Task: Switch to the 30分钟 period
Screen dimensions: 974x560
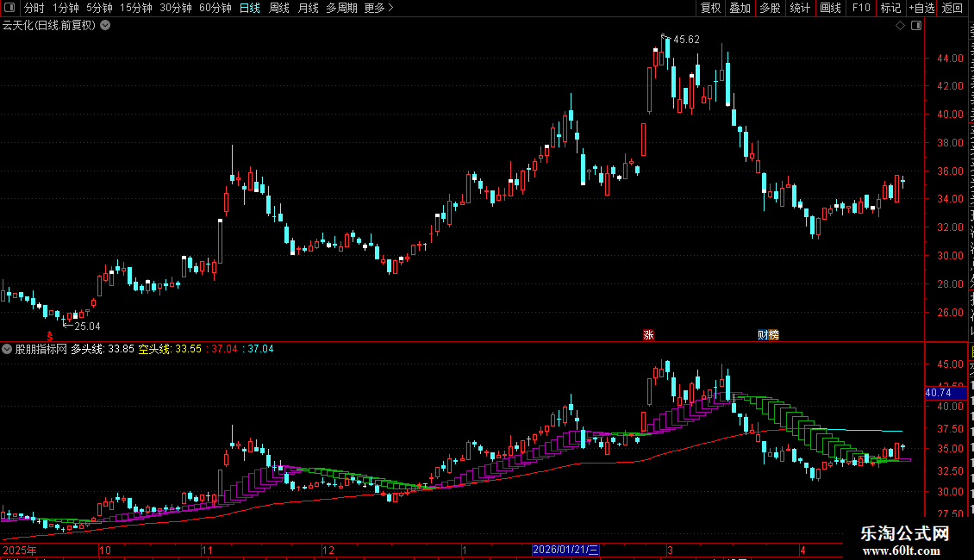Action: tap(176, 8)
